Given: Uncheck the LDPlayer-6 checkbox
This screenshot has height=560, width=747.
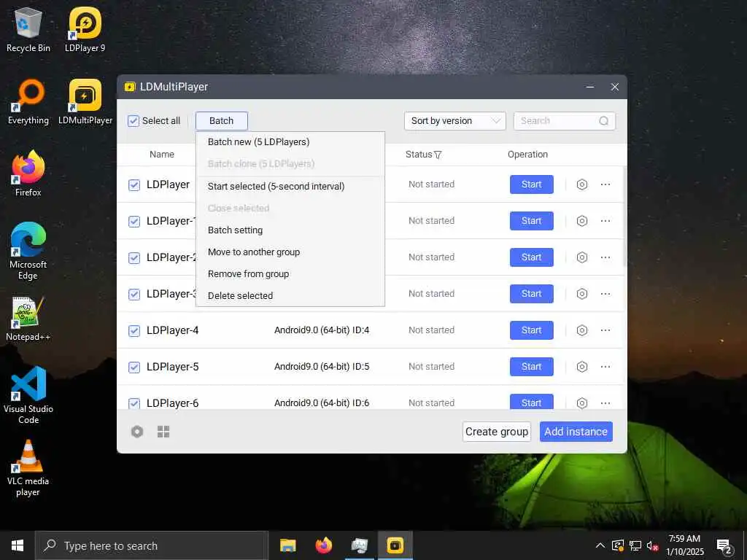Looking at the screenshot, I should pos(134,403).
